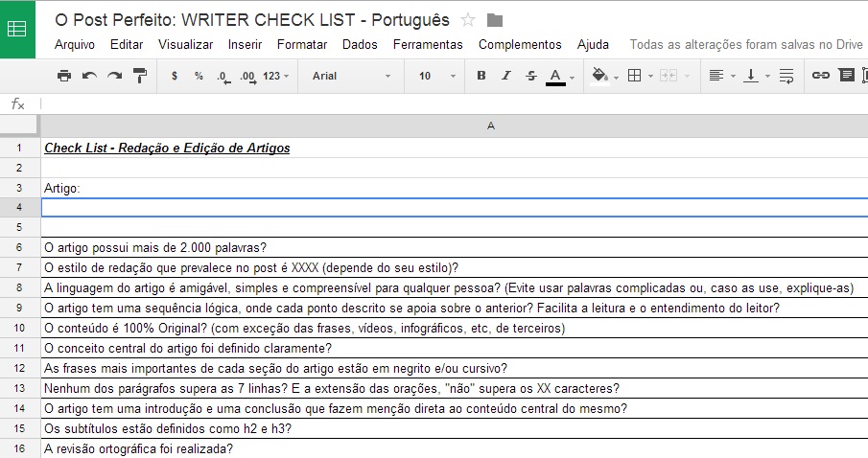Select cell 'A revisão ortográfica foi realizada?'

point(454,448)
